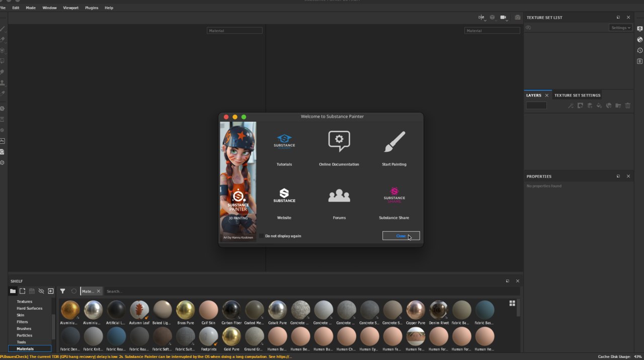The image size is (644, 360).
Task: Open the Viewport menu
Action: (70, 8)
